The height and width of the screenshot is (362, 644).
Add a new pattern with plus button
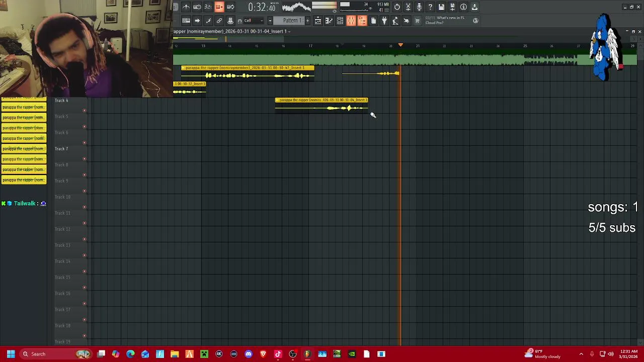click(x=307, y=21)
